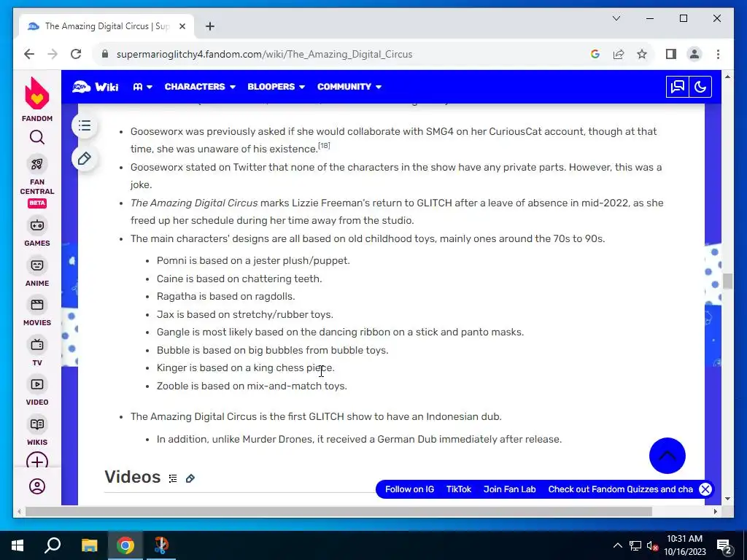Select The Amazing Digital Circus browser tab

[106, 26]
